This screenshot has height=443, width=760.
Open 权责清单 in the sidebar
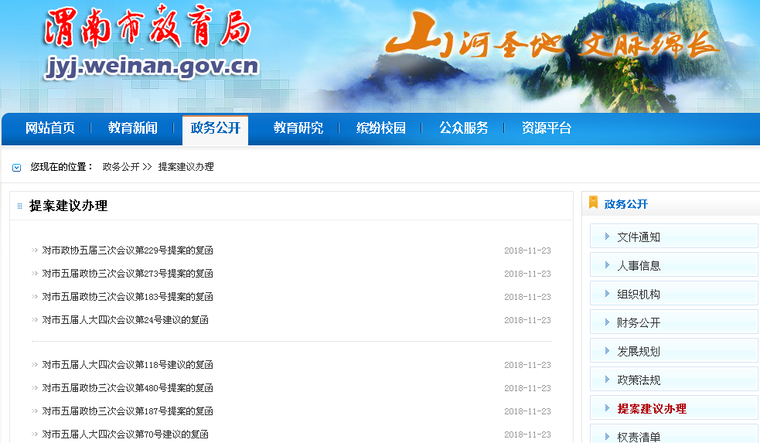674,435
